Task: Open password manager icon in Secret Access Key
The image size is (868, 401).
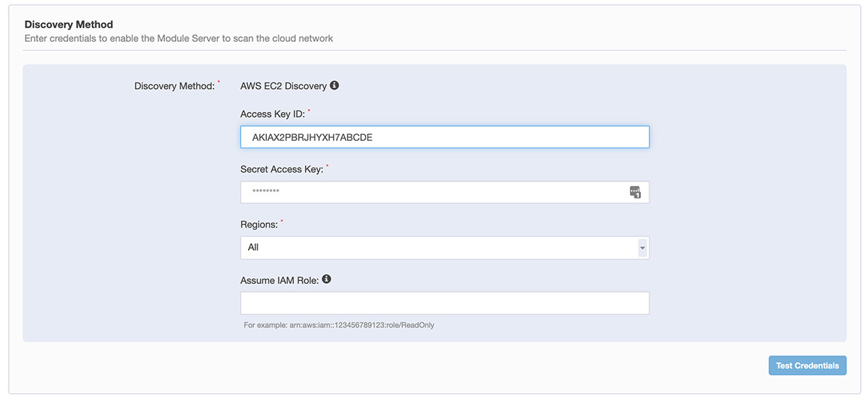Action: click(x=635, y=192)
